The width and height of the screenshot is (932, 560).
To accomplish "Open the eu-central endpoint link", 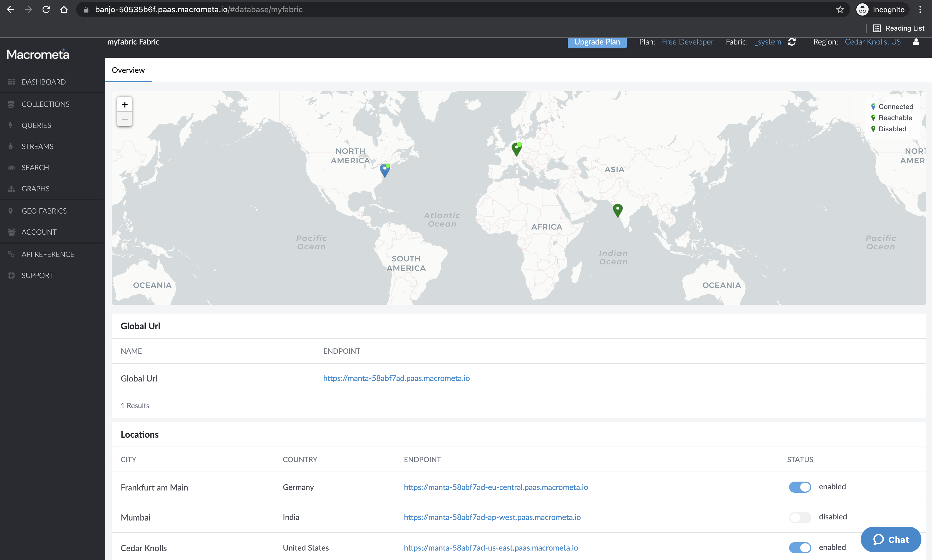I will pyautogui.click(x=496, y=487).
